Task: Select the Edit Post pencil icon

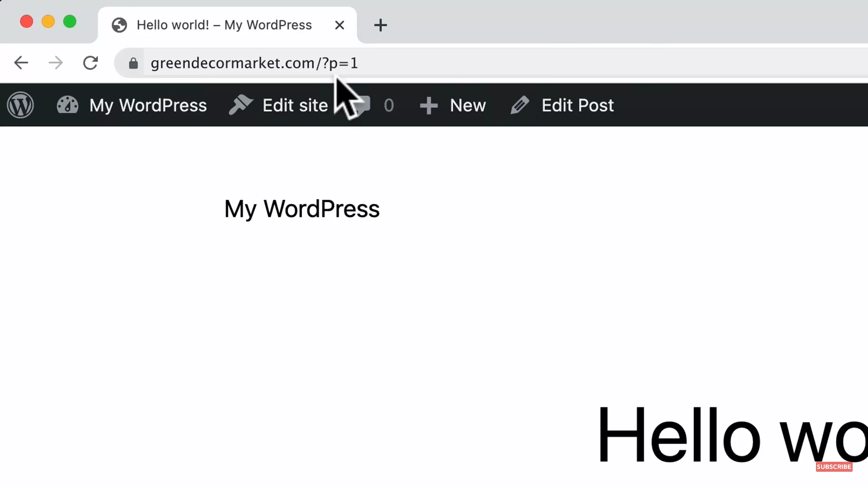Action: tap(520, 105)
